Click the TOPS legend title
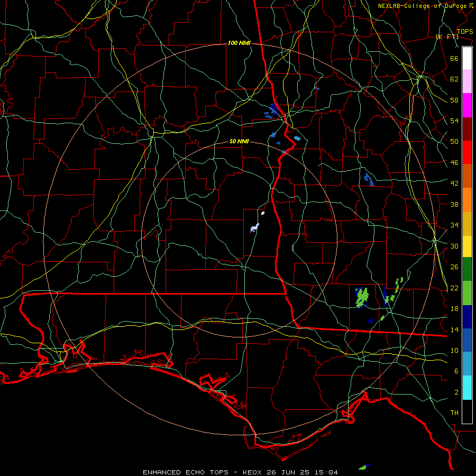Screen dimensions: 476x476 click(x=464, y=32)
